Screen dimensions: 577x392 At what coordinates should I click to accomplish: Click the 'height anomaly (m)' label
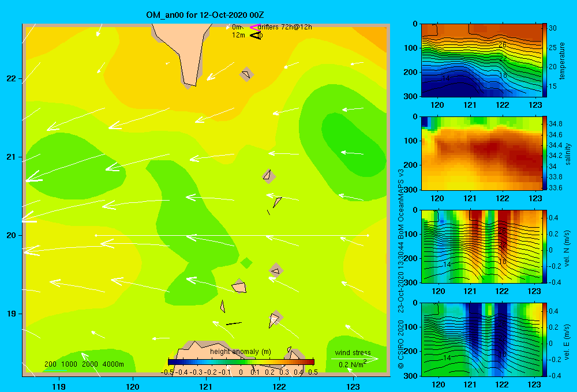241,352
